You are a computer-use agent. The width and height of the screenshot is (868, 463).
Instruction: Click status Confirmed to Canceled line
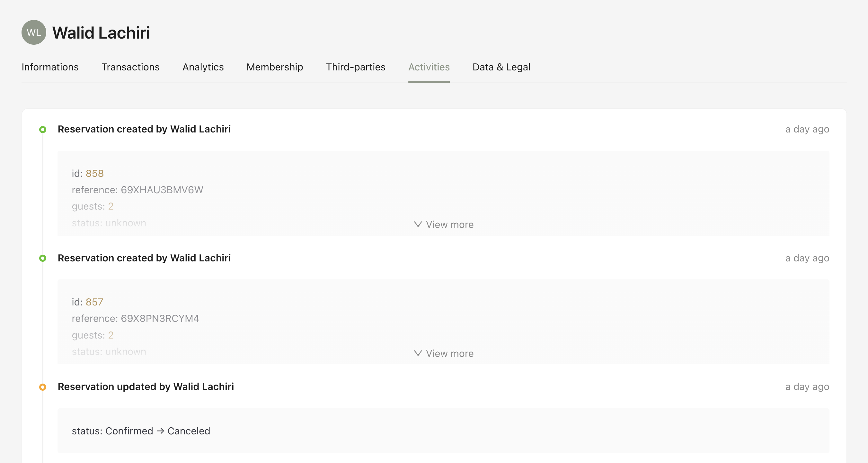pos(141,431)
